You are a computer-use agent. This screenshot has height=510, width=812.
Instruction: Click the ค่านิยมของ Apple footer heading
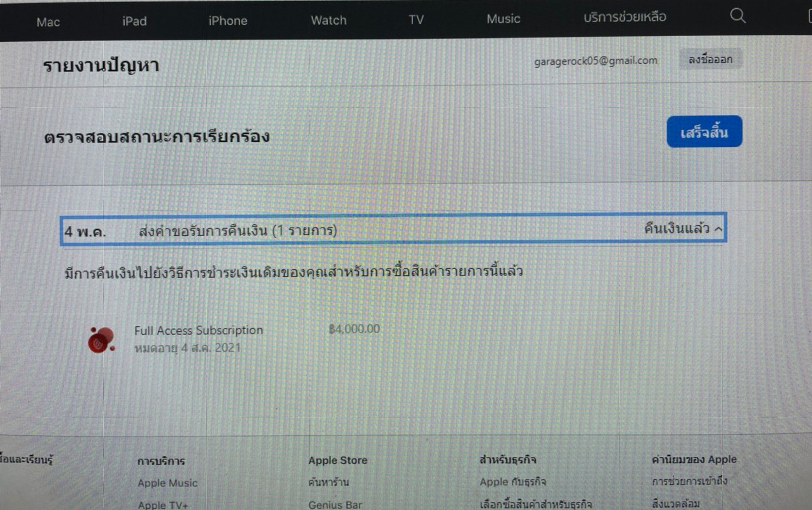coord(694,459)
